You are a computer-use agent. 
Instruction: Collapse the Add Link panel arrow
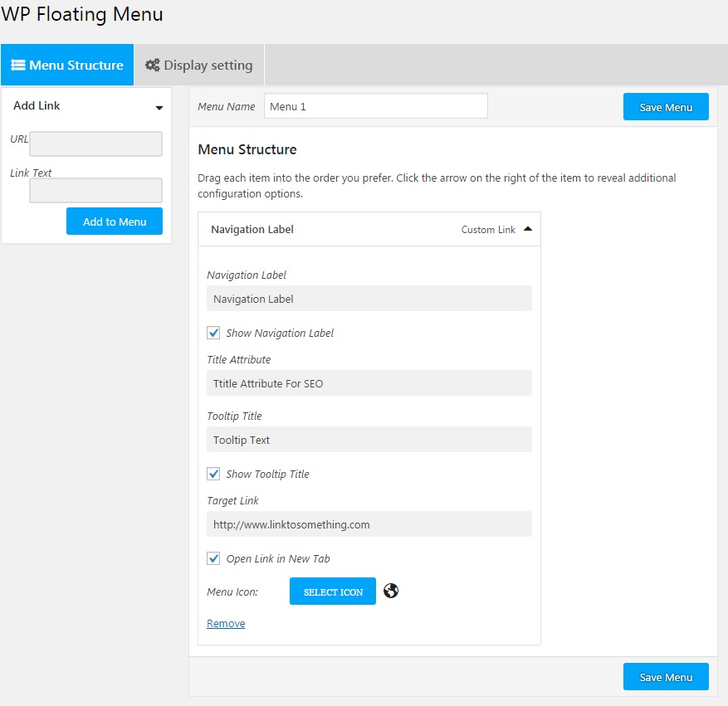(159, 107)
